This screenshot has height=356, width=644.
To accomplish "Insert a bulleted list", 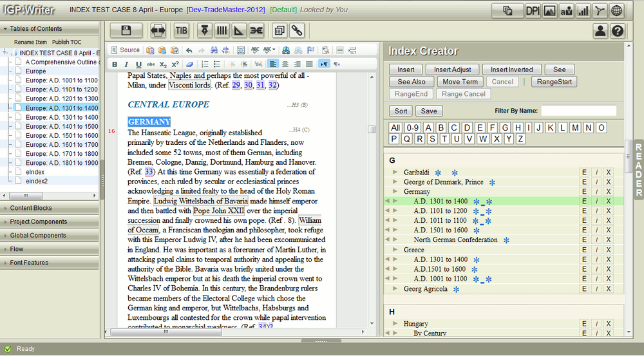I will (217, 64).
